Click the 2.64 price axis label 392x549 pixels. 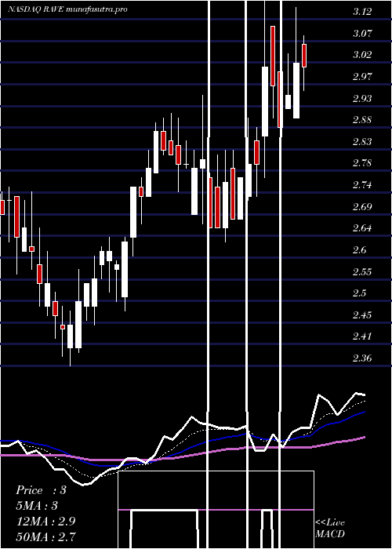pyautogui.click(x=361, y=228)
